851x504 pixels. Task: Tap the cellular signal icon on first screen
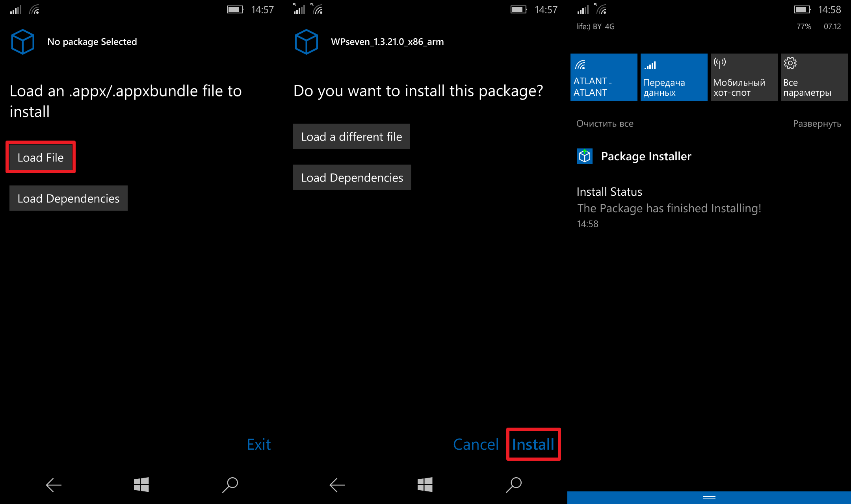click(16, 9)
